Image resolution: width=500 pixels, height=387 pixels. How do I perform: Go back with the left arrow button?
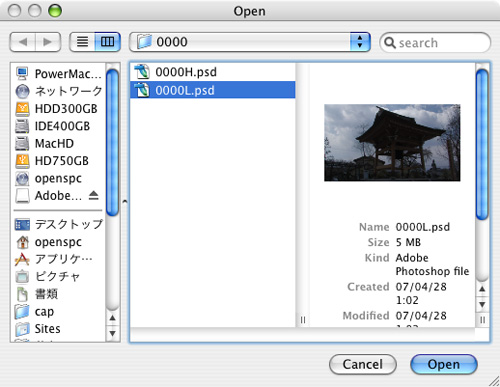tap(23, 42)
